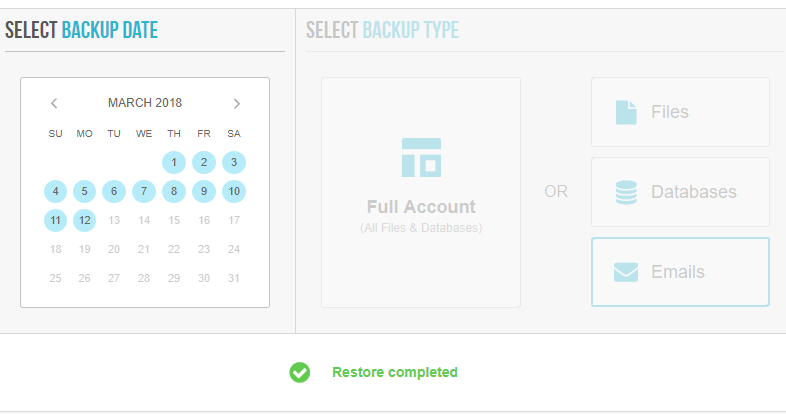Choose March 9 backup date
The image size is (786, 414).
204,191
